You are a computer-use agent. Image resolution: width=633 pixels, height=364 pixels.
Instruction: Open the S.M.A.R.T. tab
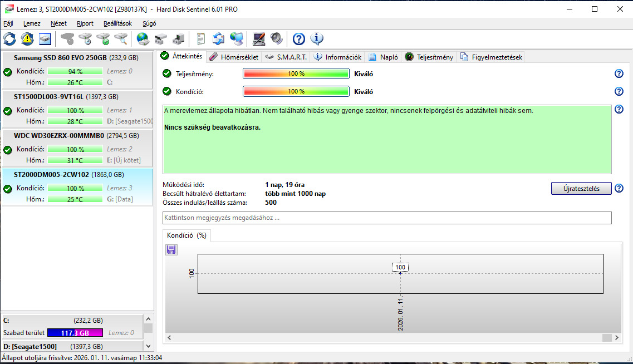point(286,57)
